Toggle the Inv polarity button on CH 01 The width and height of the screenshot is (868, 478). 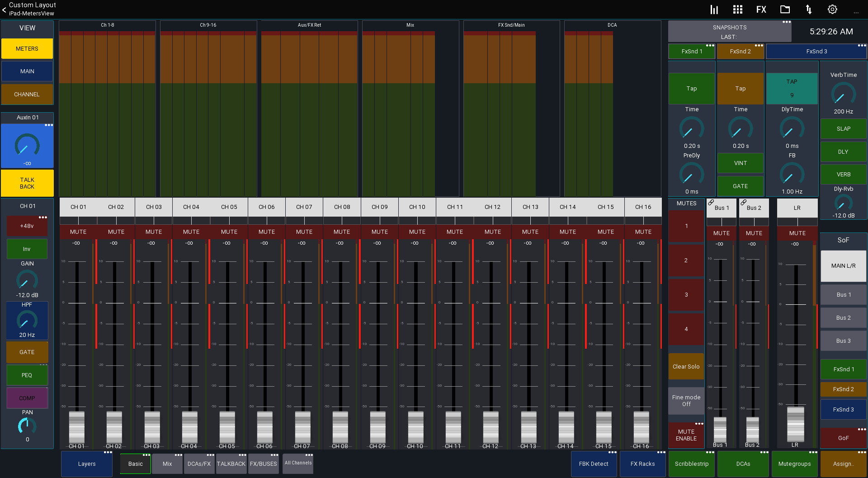(x=27, y=249)
